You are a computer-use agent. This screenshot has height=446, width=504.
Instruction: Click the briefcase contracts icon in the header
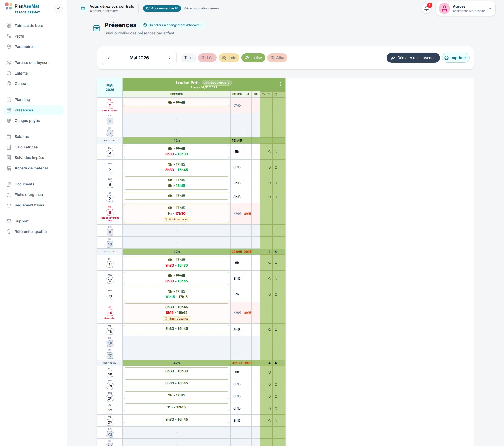click(x=83, y=8)
